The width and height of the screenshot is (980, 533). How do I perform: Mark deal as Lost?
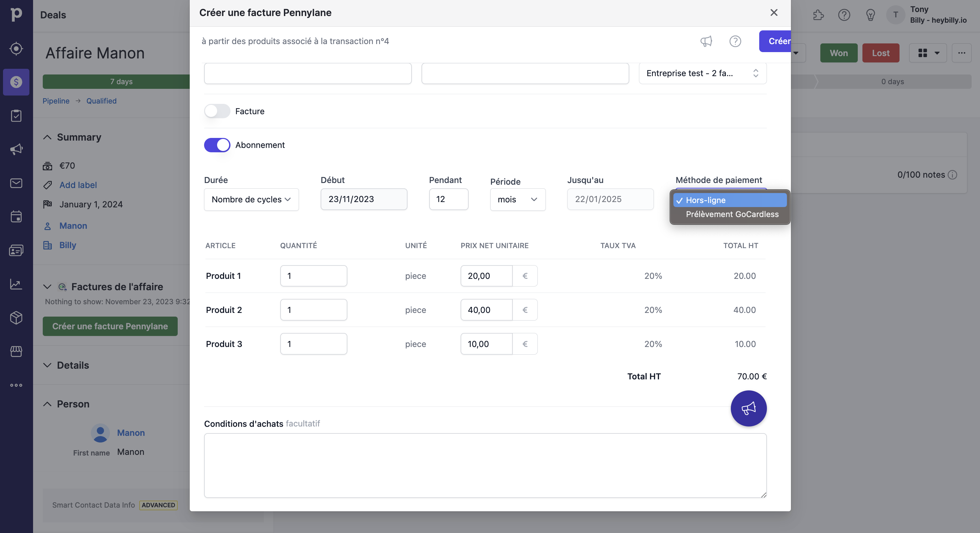880,53
